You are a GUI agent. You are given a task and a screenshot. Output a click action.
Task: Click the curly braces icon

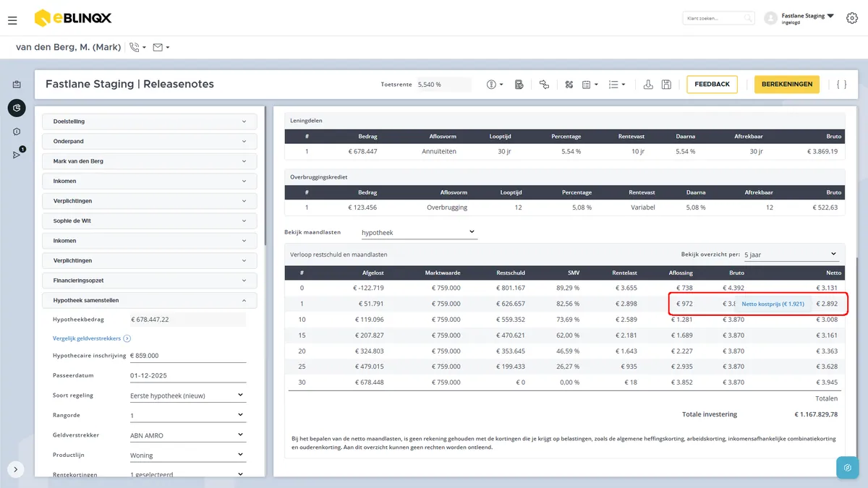(841, 85)
